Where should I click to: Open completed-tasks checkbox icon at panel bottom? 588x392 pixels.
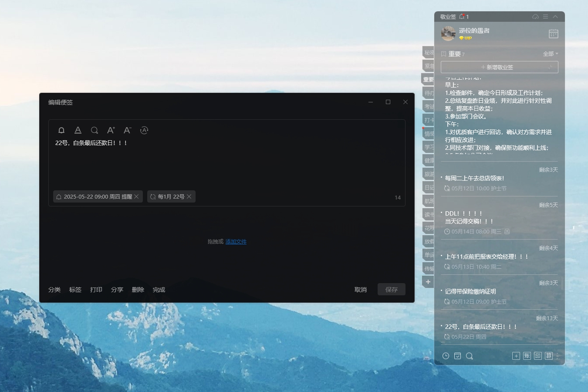[457, 356]
